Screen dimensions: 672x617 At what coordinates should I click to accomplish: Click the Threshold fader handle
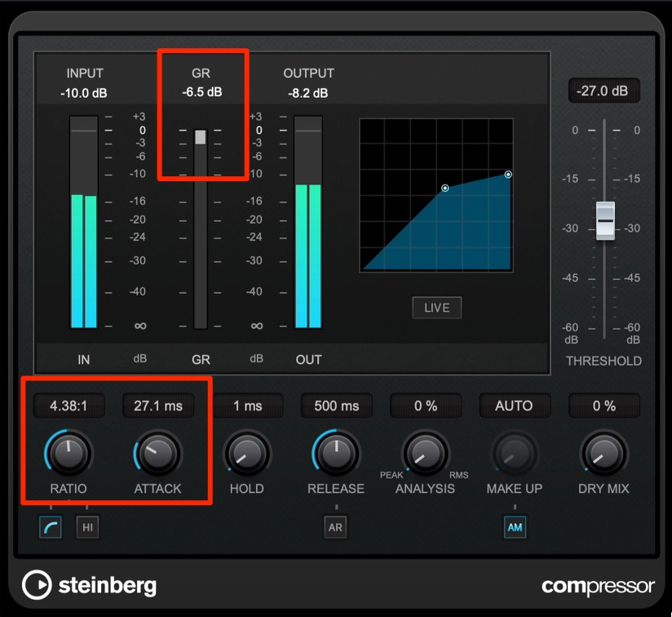click(x=605, y=220)
